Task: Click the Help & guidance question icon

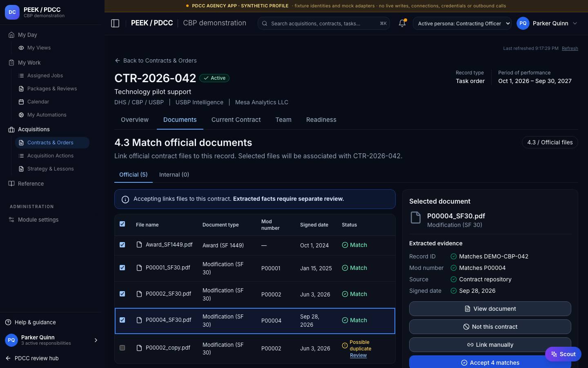Action: [8, 322]
